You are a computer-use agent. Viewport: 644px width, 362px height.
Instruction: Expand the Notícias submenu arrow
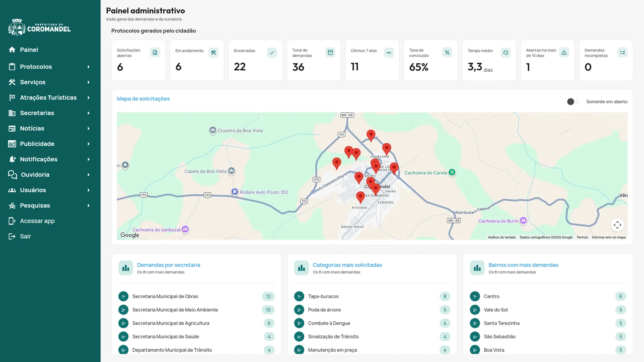coord(89,128)
